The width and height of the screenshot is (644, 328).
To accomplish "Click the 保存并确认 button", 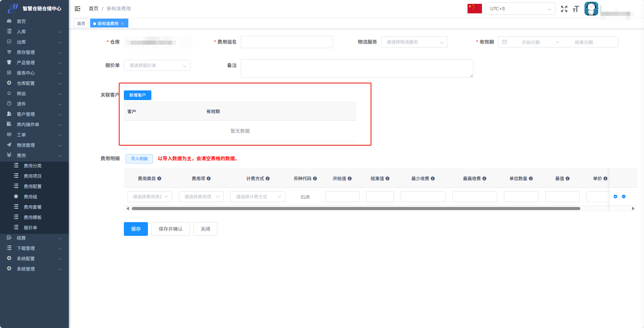I will [x=171, y=229].
